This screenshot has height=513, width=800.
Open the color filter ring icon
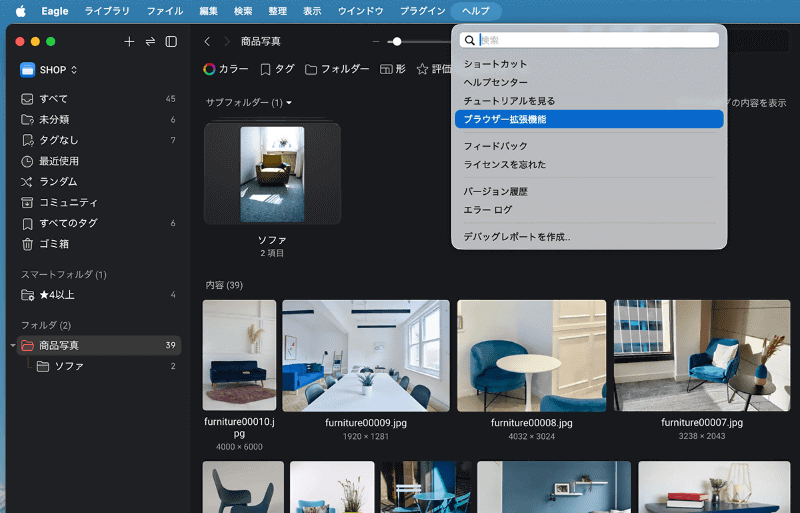coord(209,69)
